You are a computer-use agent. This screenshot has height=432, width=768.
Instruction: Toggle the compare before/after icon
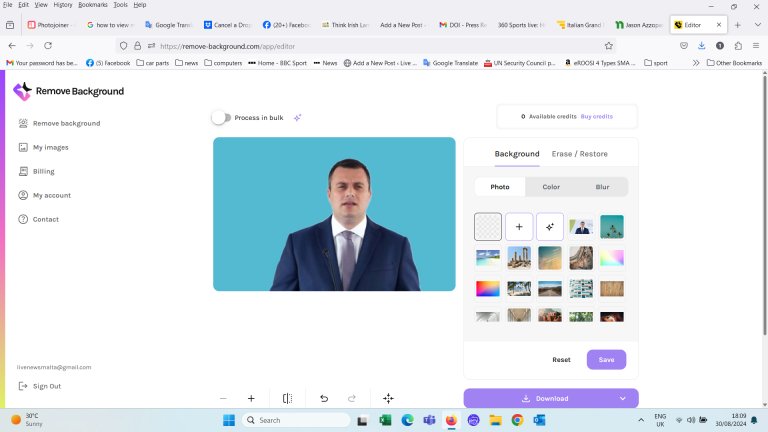(288, 399)
